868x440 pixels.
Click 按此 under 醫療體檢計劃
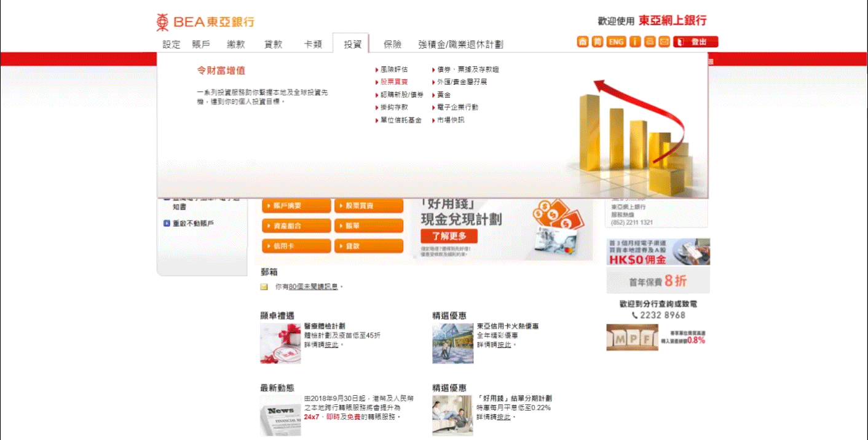pyautogui.click(x=332, y=345)
